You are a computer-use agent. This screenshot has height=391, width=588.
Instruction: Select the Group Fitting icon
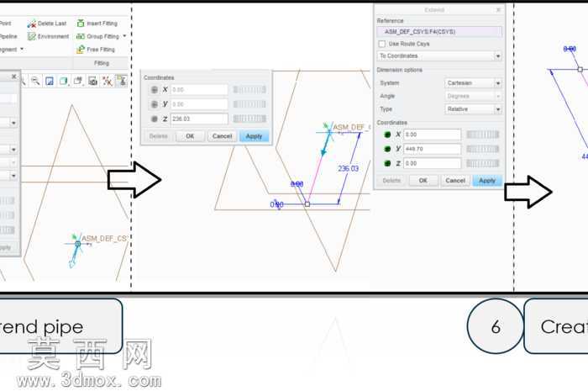[81, 36]
